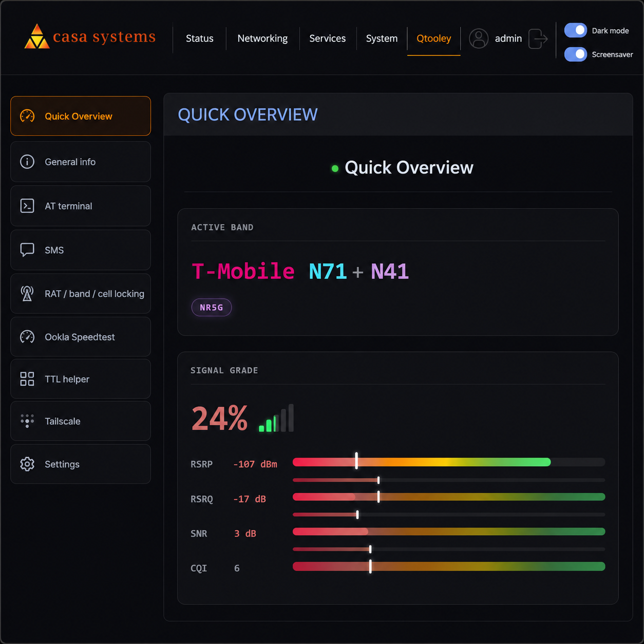This screenshot has width=644, height=644.
Task: Click the NR5G badge
Action: (212, 308)
